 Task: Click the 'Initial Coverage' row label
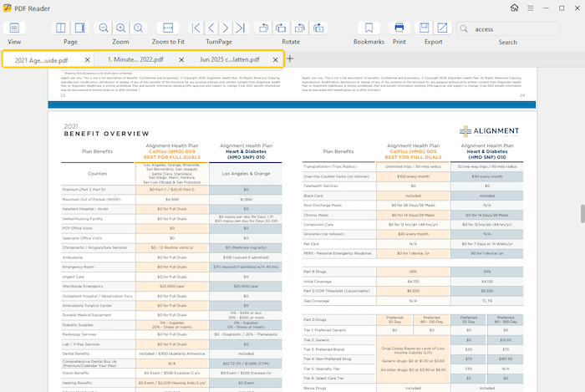pos(318,282)
